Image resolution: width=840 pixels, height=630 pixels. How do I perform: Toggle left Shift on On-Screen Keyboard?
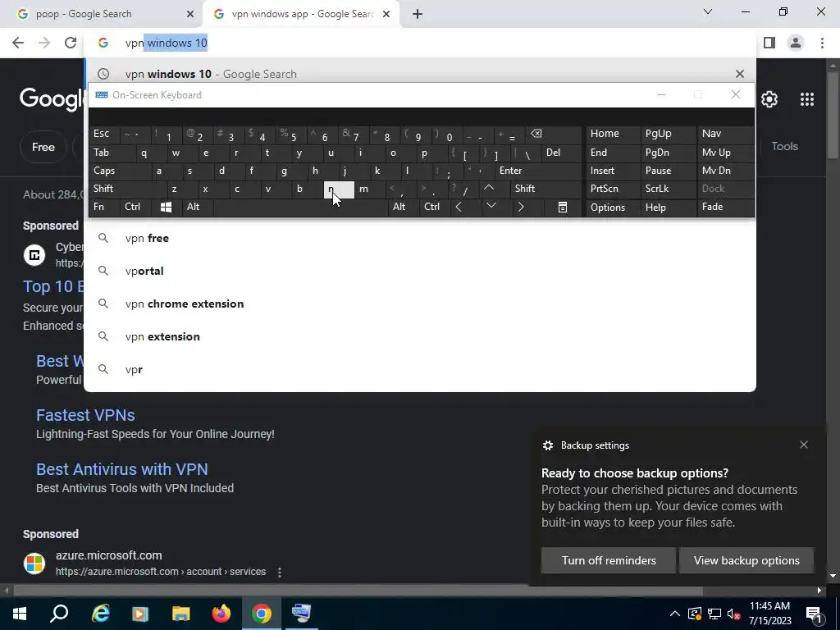click(127, 189)
